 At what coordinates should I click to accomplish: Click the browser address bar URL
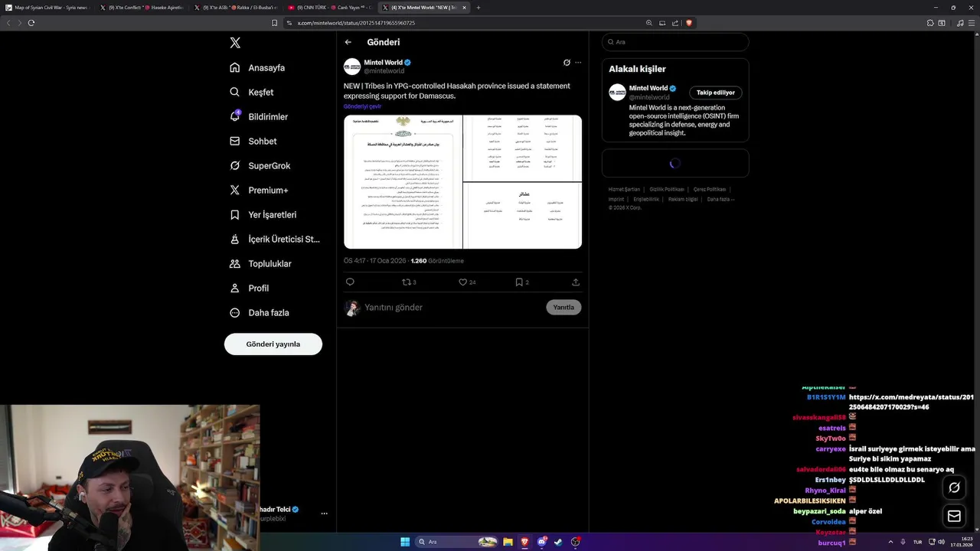point(356,23)
